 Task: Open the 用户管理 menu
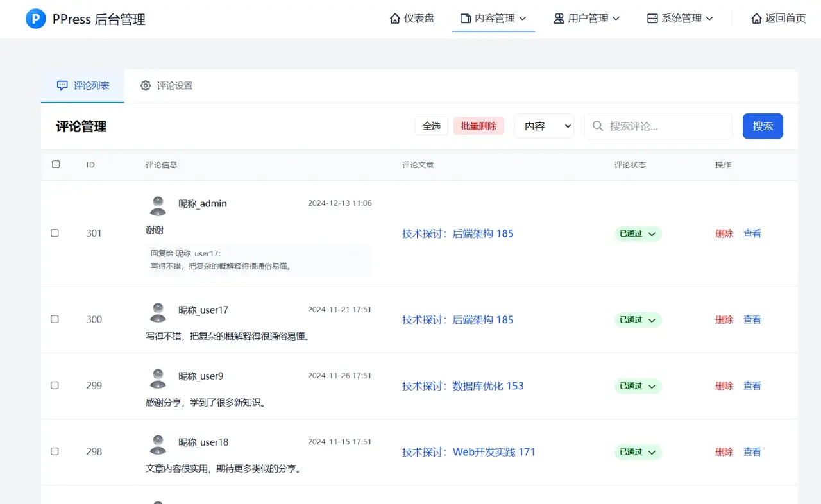tap(587, 19)
